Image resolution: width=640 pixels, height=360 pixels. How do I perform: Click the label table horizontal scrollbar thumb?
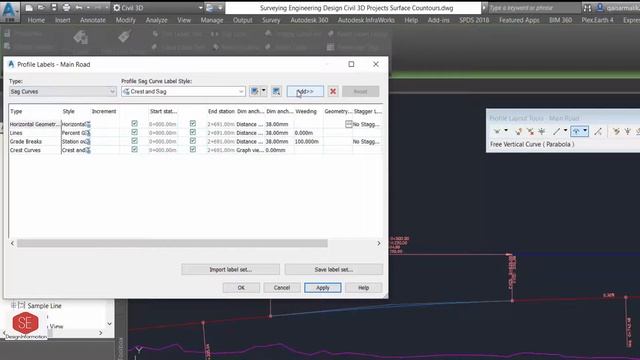pyautogui.click(x=172, y=243)
